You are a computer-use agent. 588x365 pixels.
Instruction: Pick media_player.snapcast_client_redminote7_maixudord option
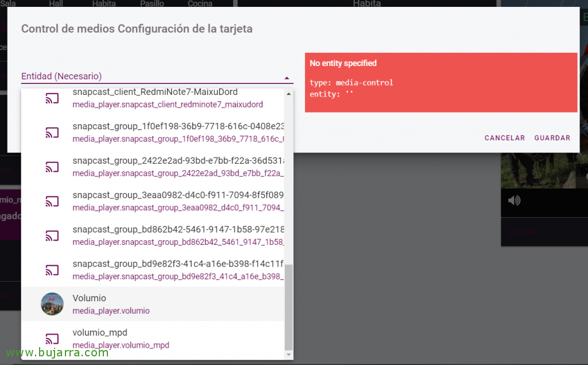click(168, 105)
